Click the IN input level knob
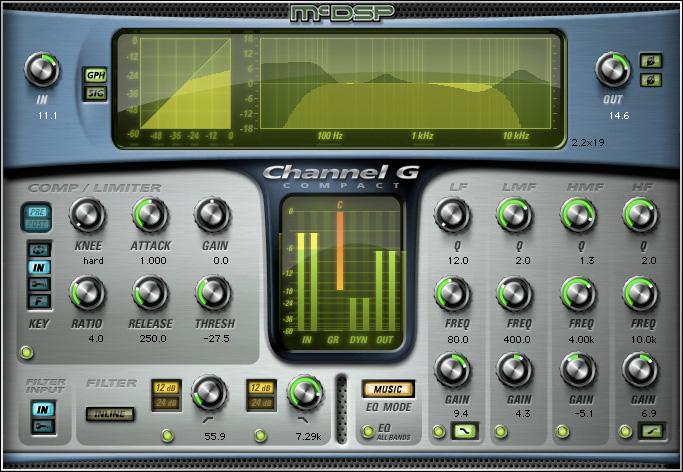 click(41, 70)
